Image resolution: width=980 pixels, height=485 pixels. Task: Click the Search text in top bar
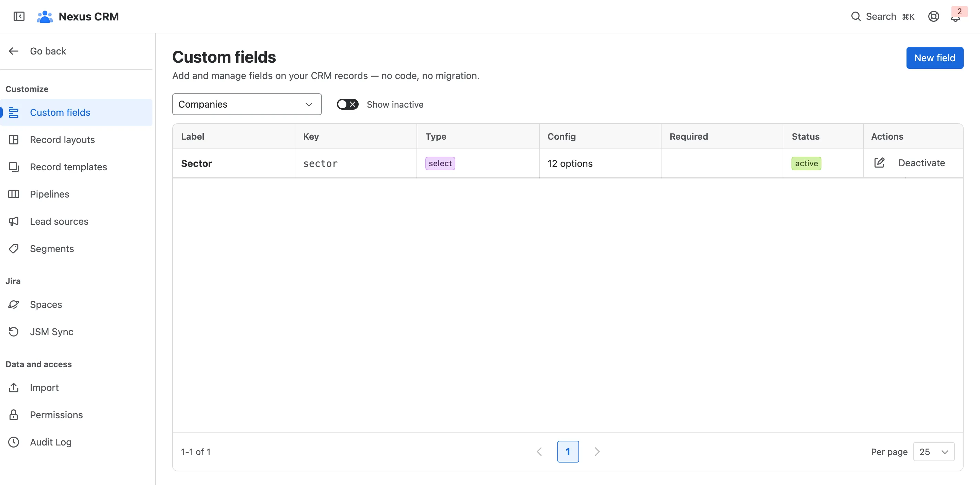coord(881,16)
